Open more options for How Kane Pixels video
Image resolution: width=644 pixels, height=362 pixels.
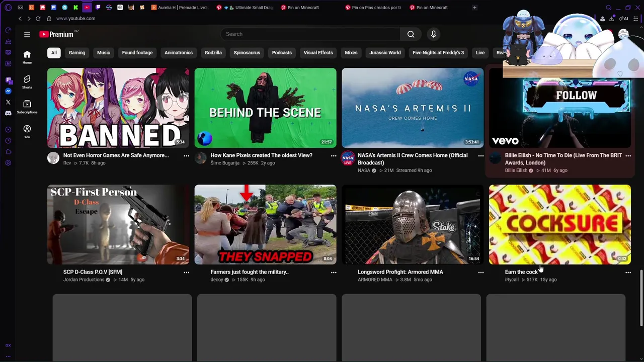tap(334, 156)
